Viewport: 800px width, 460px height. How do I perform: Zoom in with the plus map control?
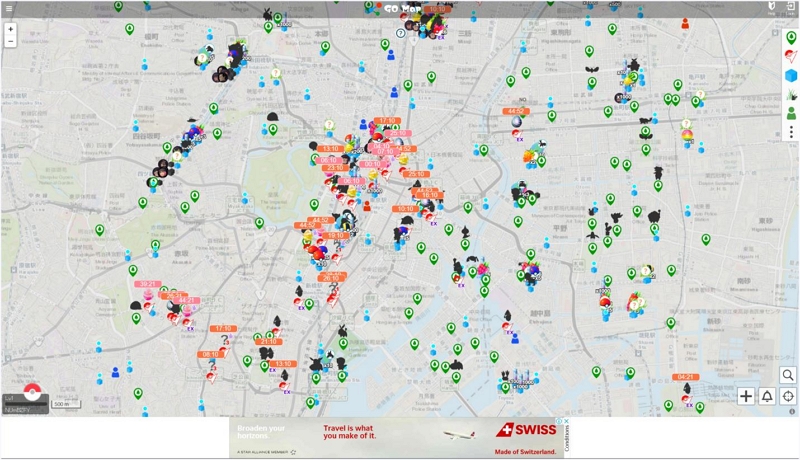pyautogui.click(x=10, y=29)
